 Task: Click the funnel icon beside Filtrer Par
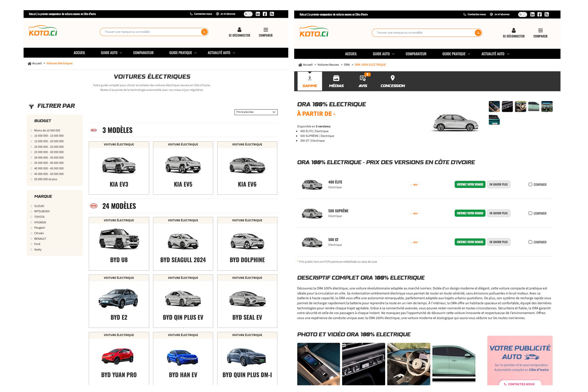pyautogui.click(x=31, y=106)
